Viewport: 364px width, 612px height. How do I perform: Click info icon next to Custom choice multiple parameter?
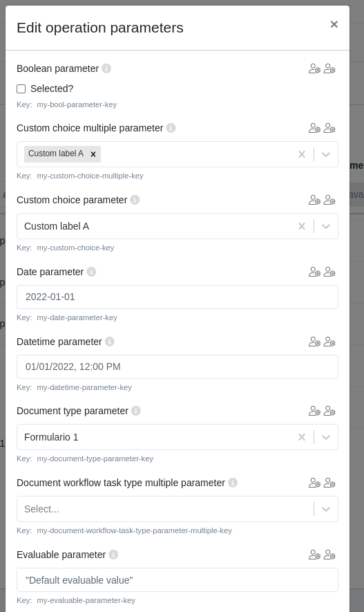171,128
